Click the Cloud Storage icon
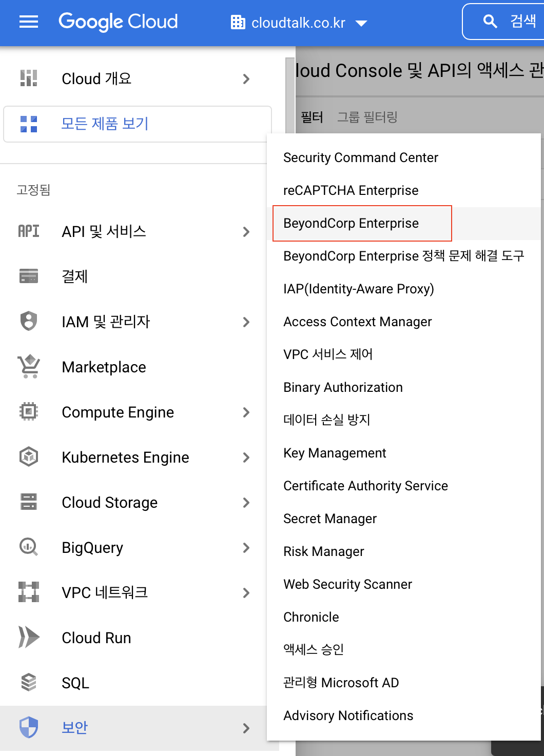This screenshot has height=756, width=544. click(29, 502)
